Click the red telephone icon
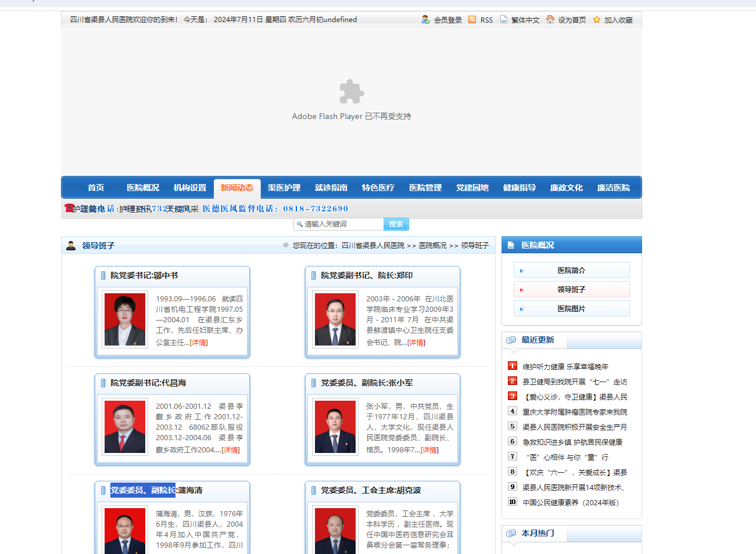Image resolution: width=756 pixels, height=554 pixels. [69, 208]
